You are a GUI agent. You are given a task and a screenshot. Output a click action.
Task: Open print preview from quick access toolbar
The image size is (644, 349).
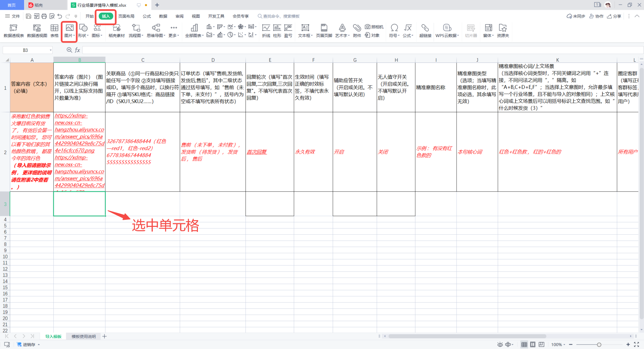pyautogui.click(x=52, y=16)
